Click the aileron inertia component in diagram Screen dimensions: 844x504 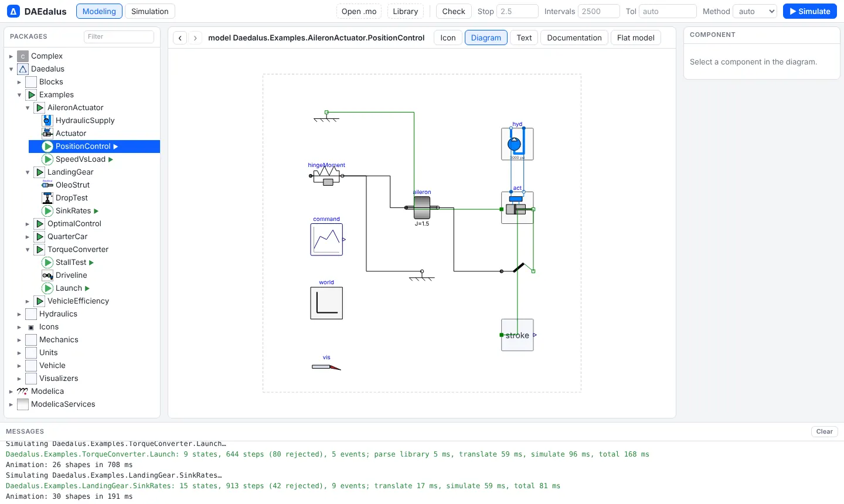click(422, 207)
